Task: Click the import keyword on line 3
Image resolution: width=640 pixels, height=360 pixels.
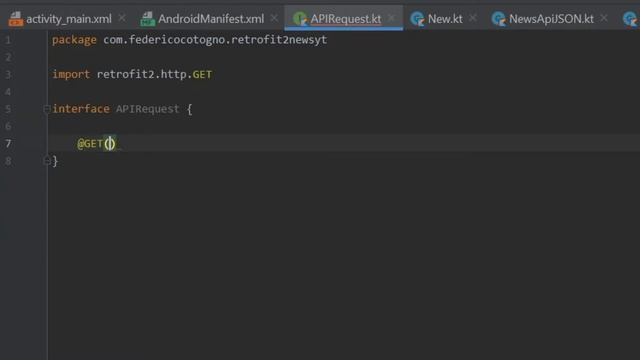Action: pyautogui.click(x=71, y=74)
